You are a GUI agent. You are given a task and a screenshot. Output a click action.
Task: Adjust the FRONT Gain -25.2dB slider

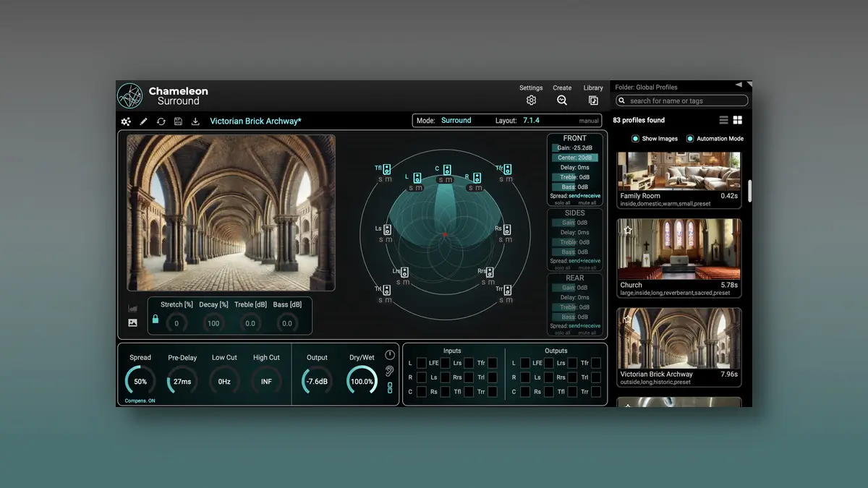(x=575, y=147)
